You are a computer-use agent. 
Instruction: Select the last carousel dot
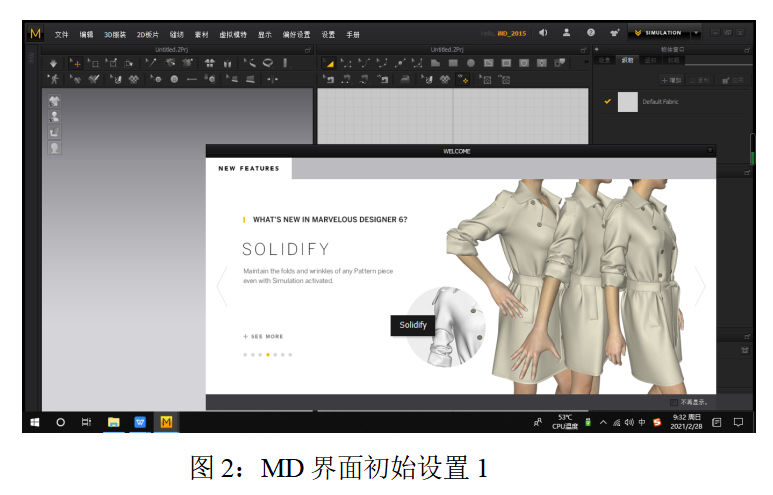click(290, 354)
